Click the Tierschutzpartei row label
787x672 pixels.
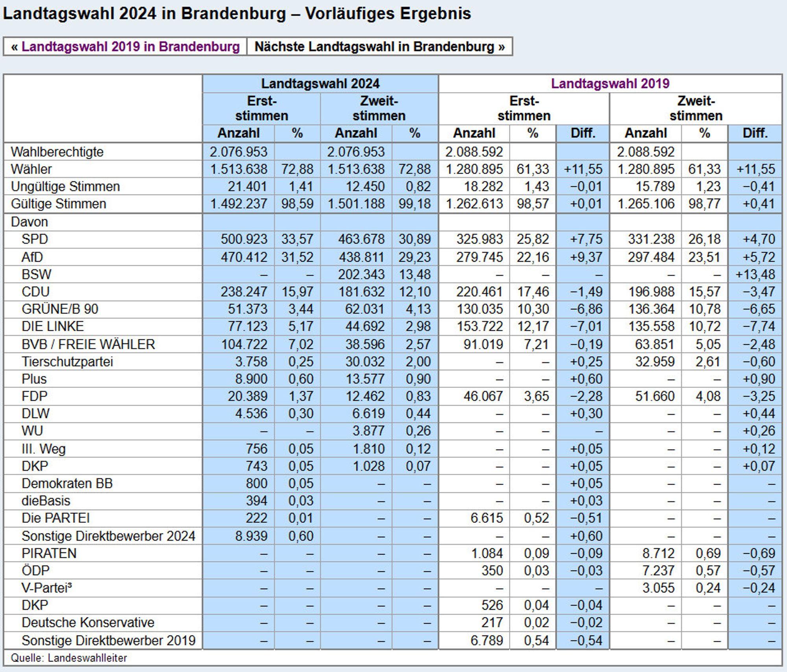tap(67, 361)
